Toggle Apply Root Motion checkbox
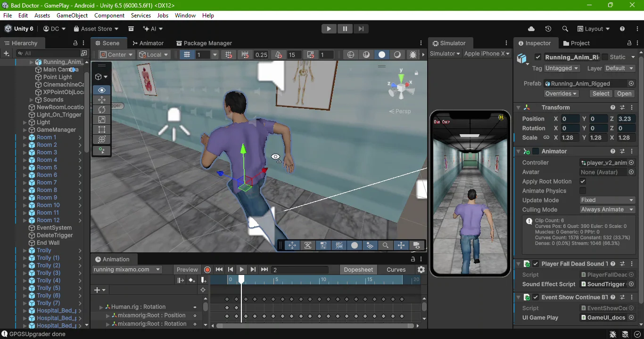 click(583, 181)
